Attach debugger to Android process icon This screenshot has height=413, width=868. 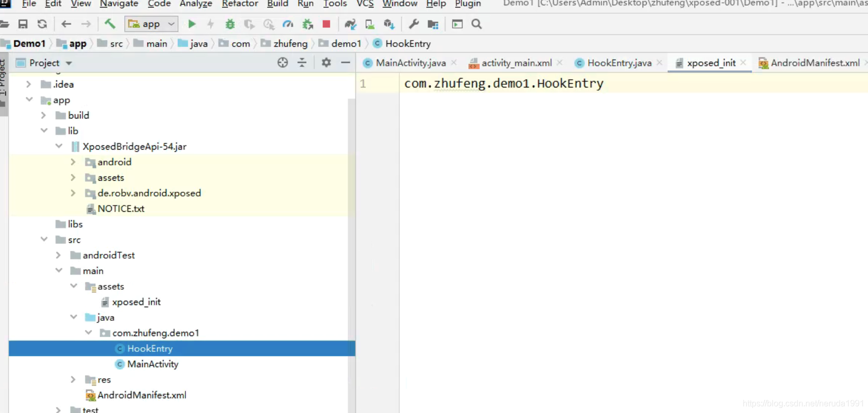tap(308, 24)
